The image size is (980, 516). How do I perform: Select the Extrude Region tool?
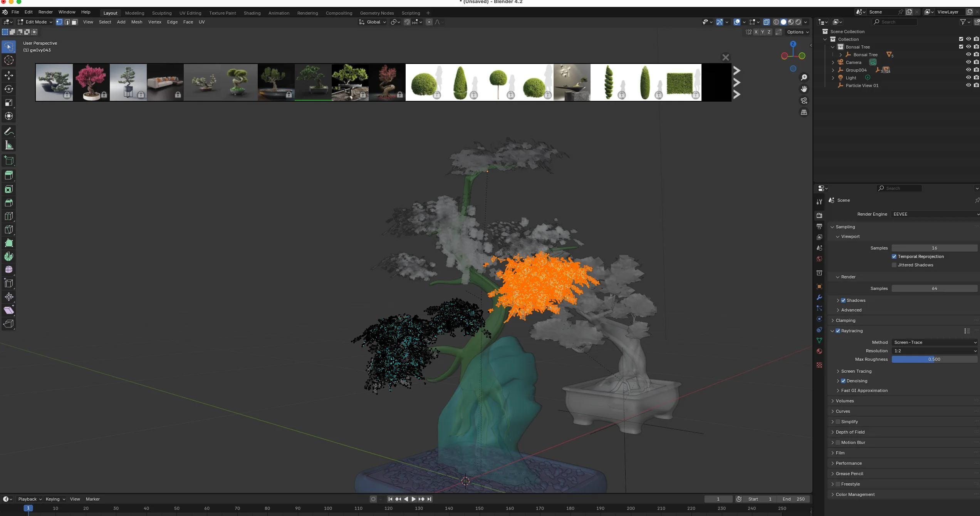pos(9,176)
